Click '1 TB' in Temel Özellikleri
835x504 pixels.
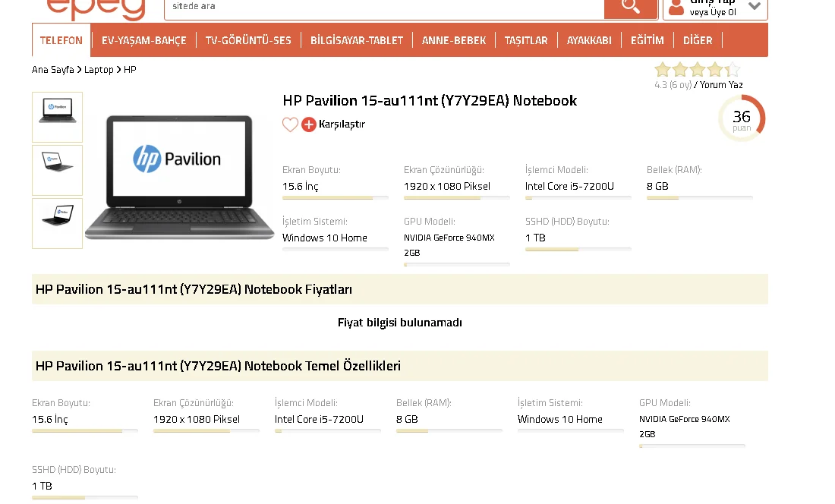pos(42,486)
